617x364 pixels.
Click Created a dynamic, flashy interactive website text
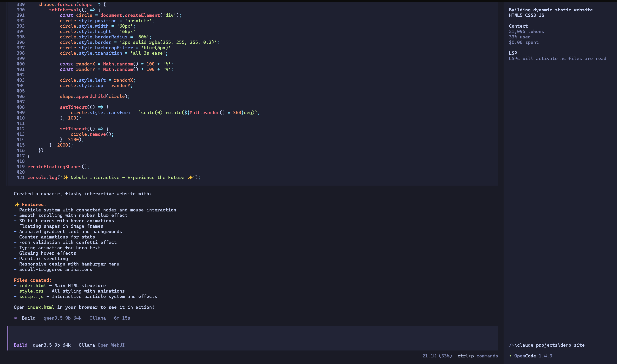[83, 193]
